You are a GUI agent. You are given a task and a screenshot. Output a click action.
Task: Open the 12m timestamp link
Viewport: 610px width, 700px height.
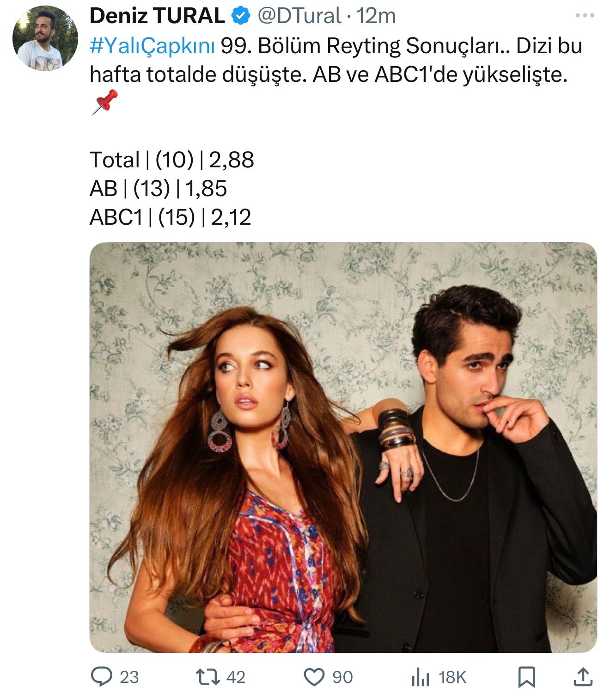point(376,16)
